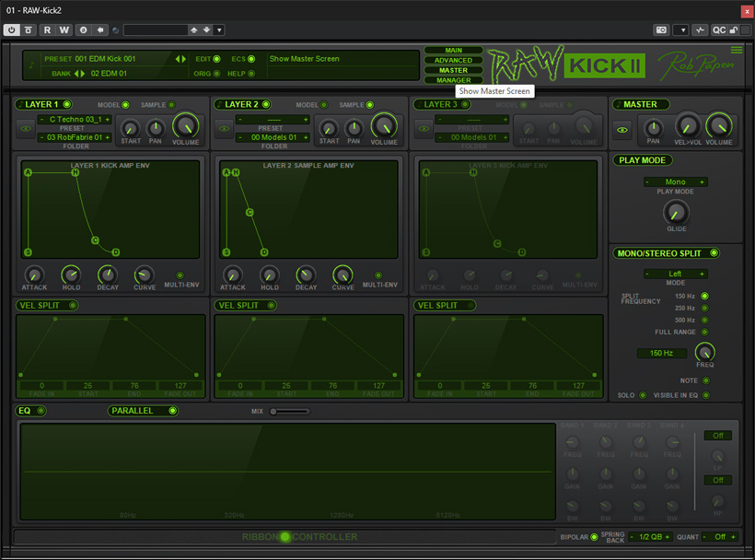Open Layer 1 preset selector C Techno 03_1

coord(75,119)
